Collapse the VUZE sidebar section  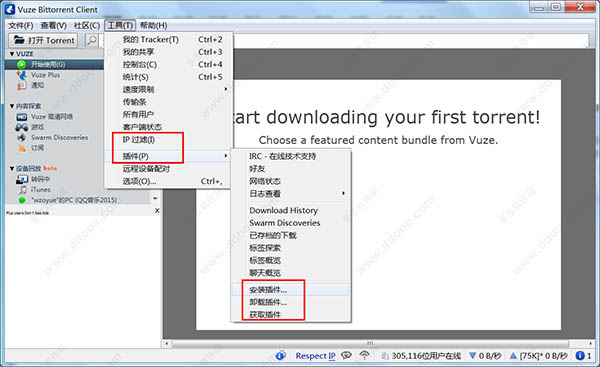pos(12,54)
